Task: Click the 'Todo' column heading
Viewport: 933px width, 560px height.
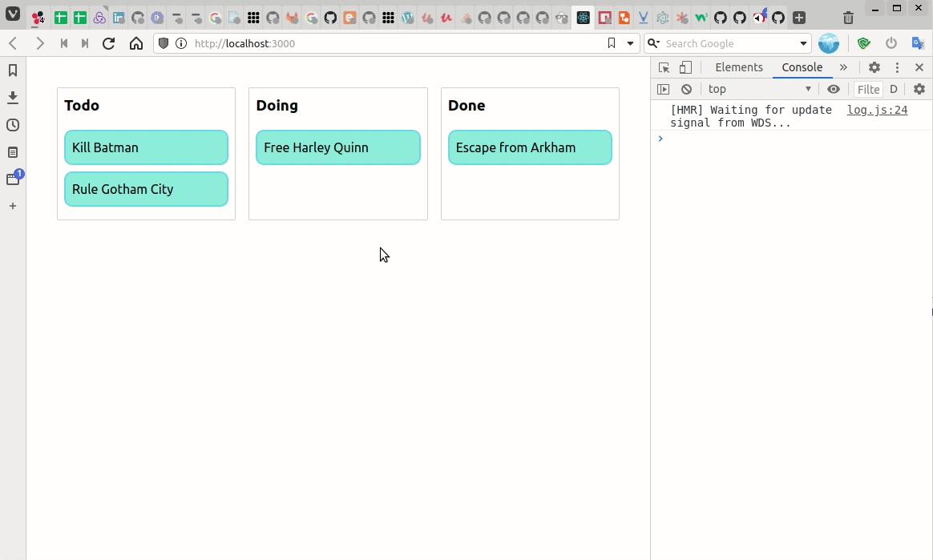Action: [82, 105]
